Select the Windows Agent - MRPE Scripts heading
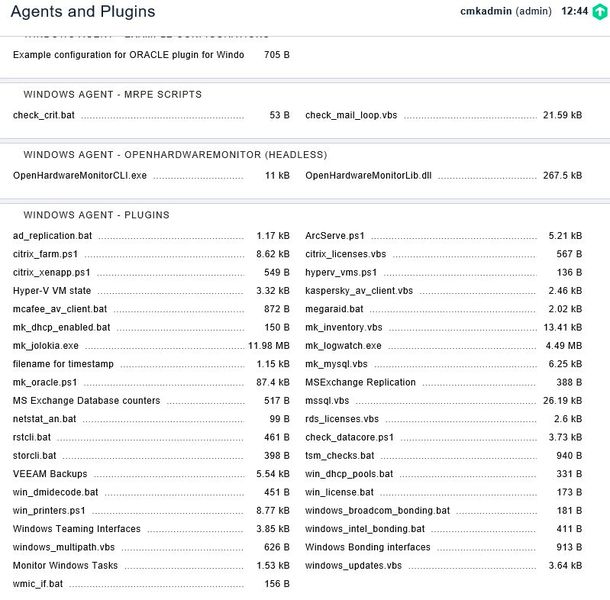 [112, 94]
